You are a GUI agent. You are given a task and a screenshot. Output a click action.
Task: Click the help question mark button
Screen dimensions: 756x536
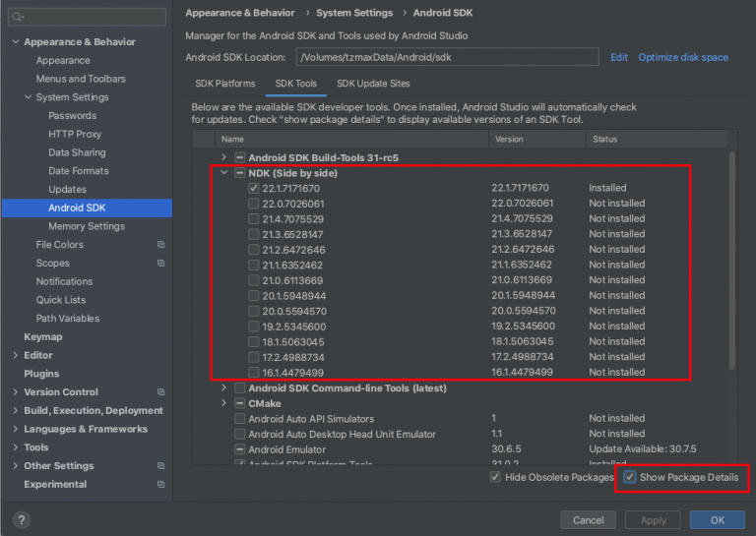pos(21,520)
